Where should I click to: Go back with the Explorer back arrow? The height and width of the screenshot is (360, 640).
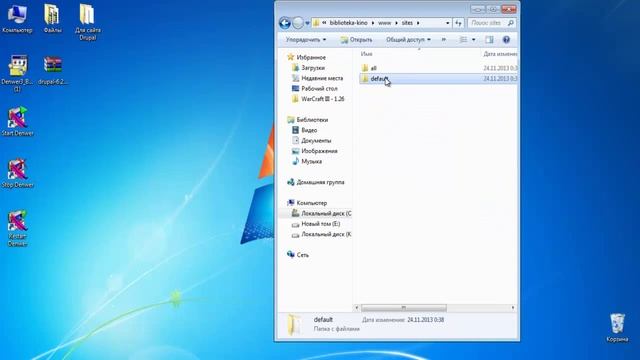(285, 23)
